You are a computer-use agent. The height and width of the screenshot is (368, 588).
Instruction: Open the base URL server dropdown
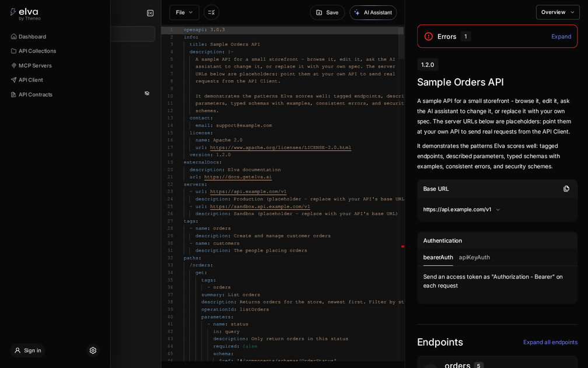pyautogui.click(x=461, y=210)
